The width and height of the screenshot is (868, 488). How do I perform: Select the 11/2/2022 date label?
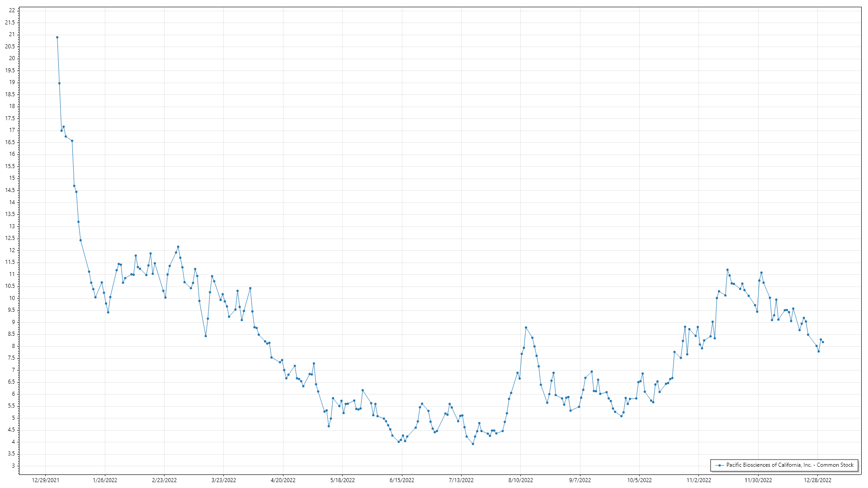click(x=699, y=480)
